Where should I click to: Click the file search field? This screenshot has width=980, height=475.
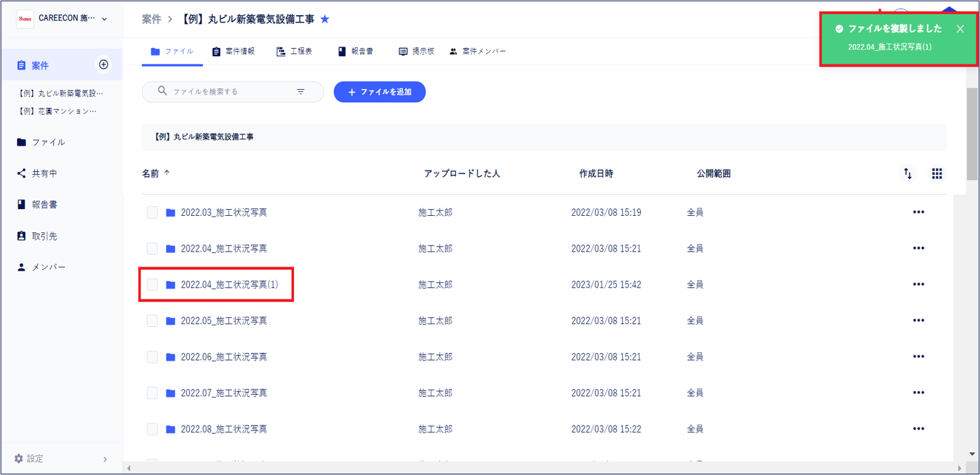click(x=232, y=92)
